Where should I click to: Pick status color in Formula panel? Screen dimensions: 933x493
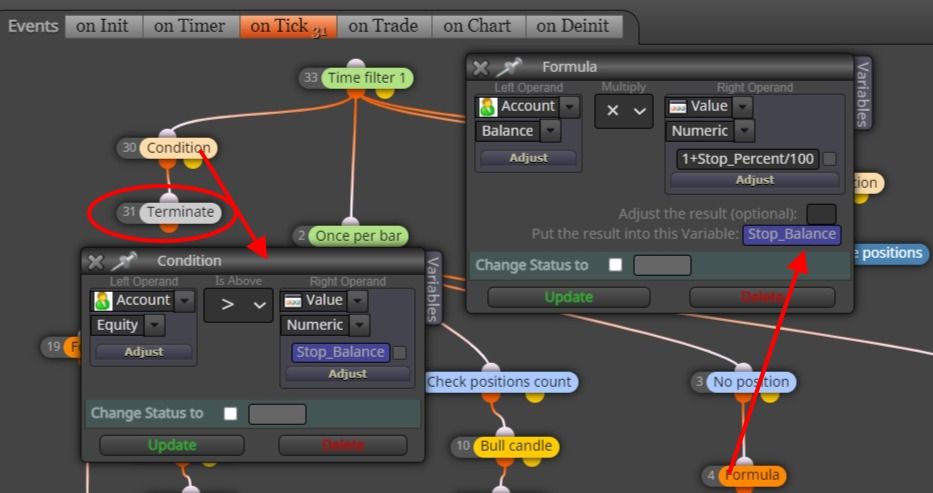click(662, 265)
